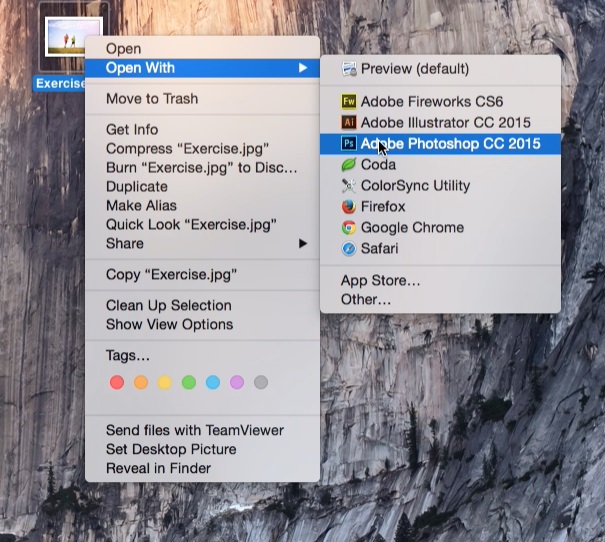Choose Reveal in Finder
The image size is (605, 542).
click(202, 468)
